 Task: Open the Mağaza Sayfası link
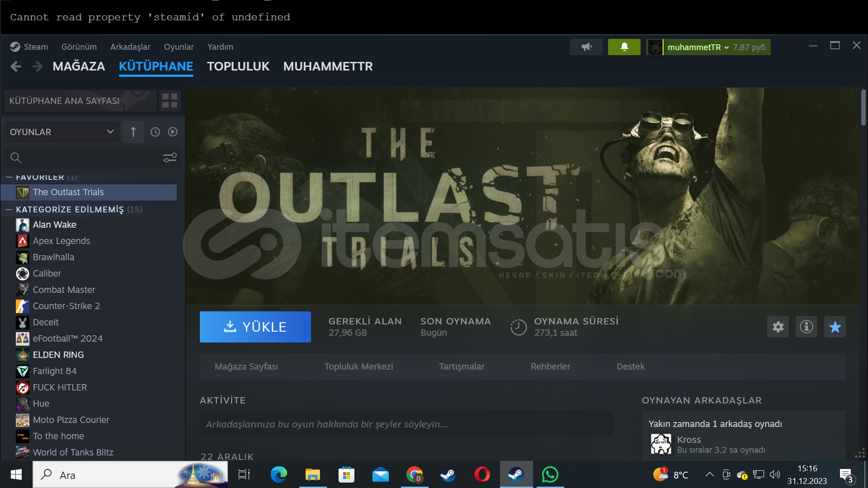[x=246, y=366]
